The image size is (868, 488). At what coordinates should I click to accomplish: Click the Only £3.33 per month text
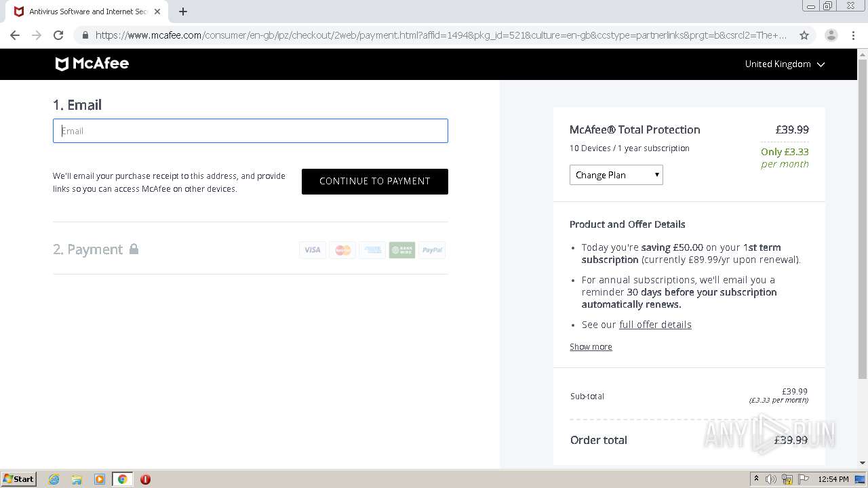tap(785, 158)
